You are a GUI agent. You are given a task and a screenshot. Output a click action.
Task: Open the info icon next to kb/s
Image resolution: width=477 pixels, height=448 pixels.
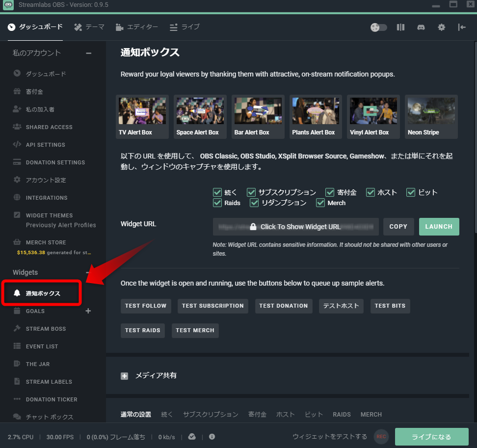point(212,437)
